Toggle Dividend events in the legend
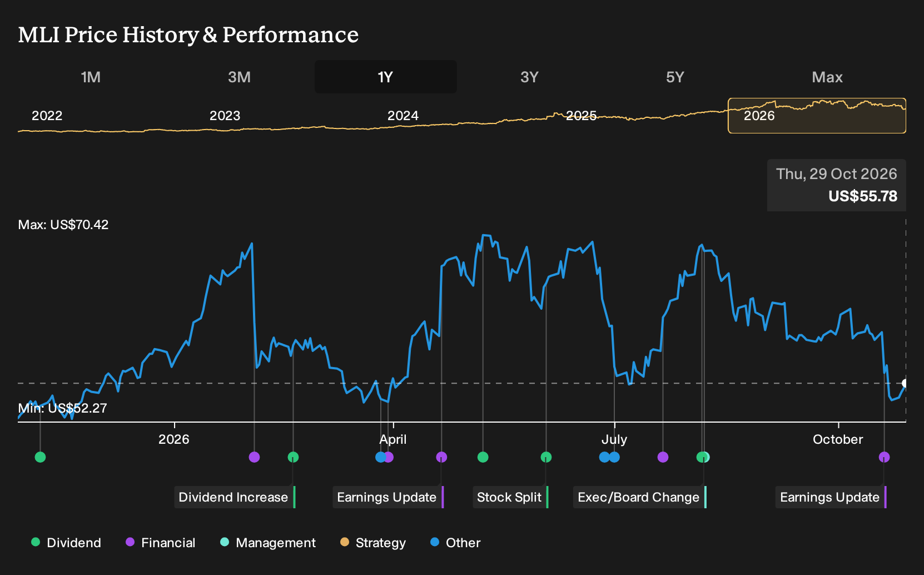The width and height of the screenshot is (924, 575). (x=66, y=543)
